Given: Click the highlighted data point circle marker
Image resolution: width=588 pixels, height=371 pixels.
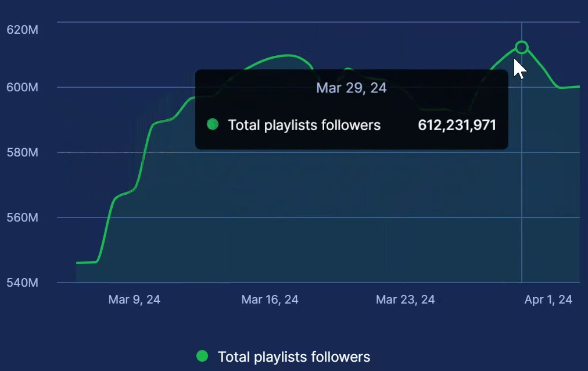Looking at the screenshot, I should click(522, 47).
